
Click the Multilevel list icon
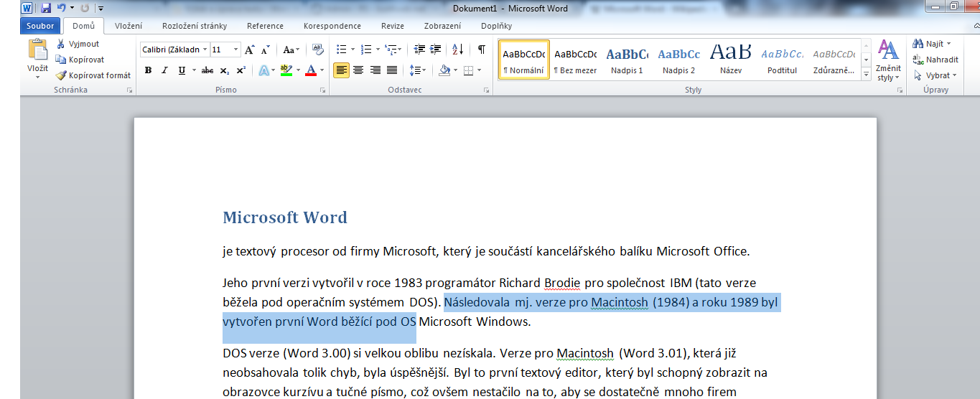[x=391, y=50]
